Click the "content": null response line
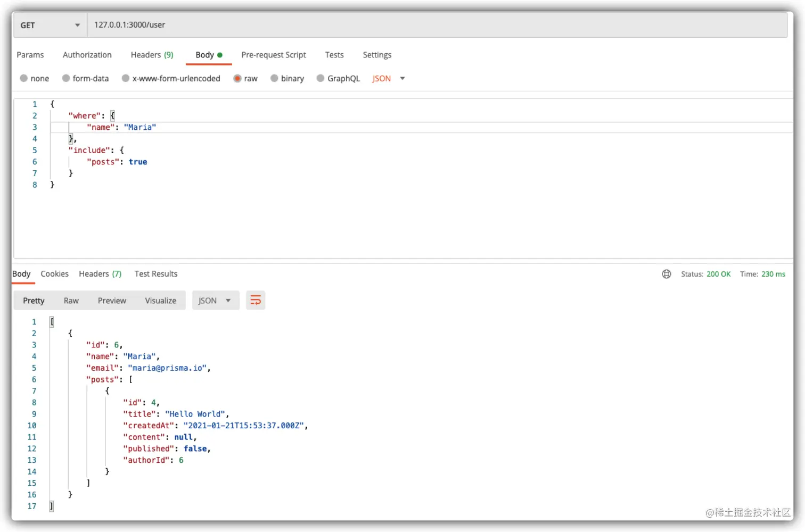805x532 pixels. point(160,437)
